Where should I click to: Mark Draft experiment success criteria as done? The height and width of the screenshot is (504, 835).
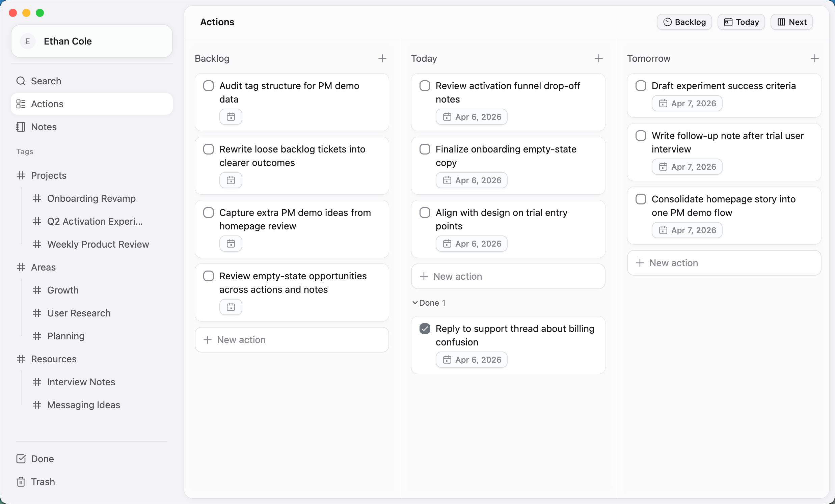tap(641, 85)
